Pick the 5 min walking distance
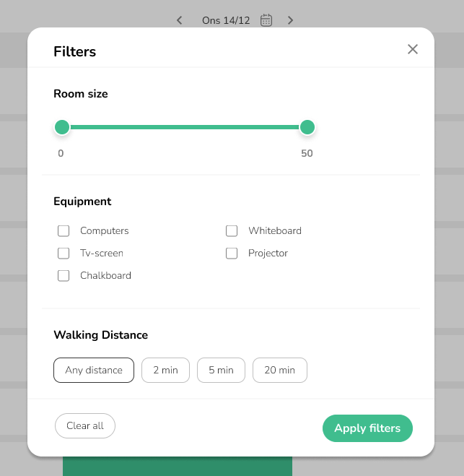The image size is (464, 476). coord(221,371)
